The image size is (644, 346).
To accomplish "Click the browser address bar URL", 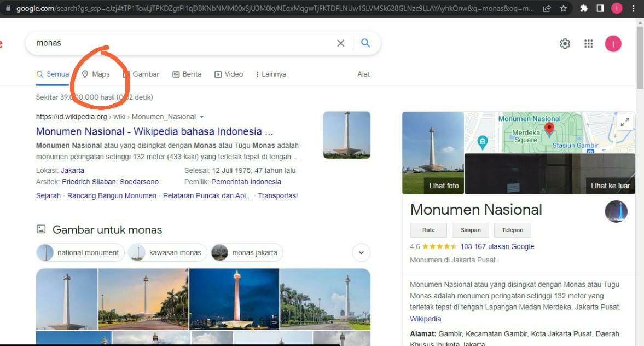I will pos(275,8).
